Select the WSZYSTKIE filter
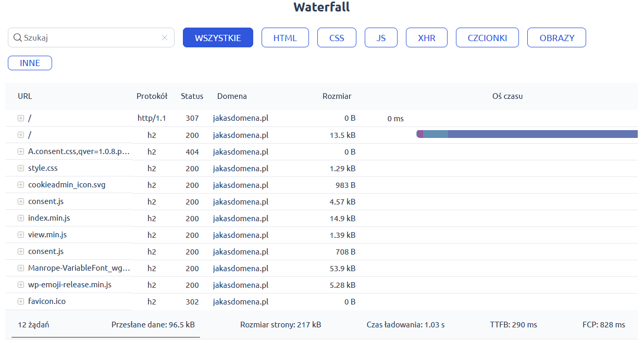Image resolution: width=644 pixels, height=343 pixels. click(218, 38)
